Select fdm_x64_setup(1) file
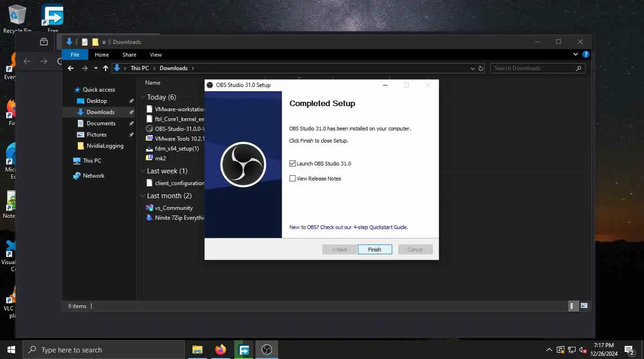 (x=172, y=149)
